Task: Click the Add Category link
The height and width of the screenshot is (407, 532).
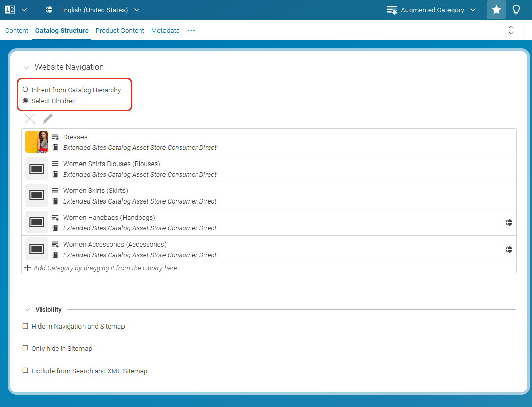Action: 101,267
